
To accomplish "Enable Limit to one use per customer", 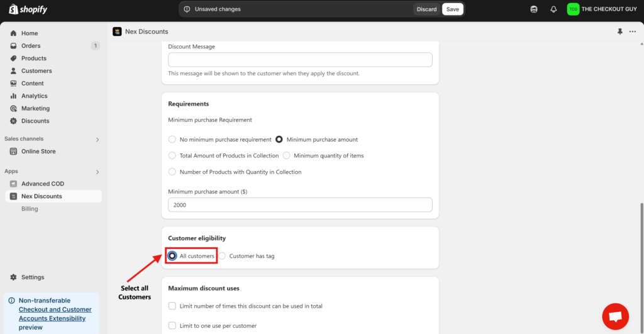I will click(x=172, y=325).
